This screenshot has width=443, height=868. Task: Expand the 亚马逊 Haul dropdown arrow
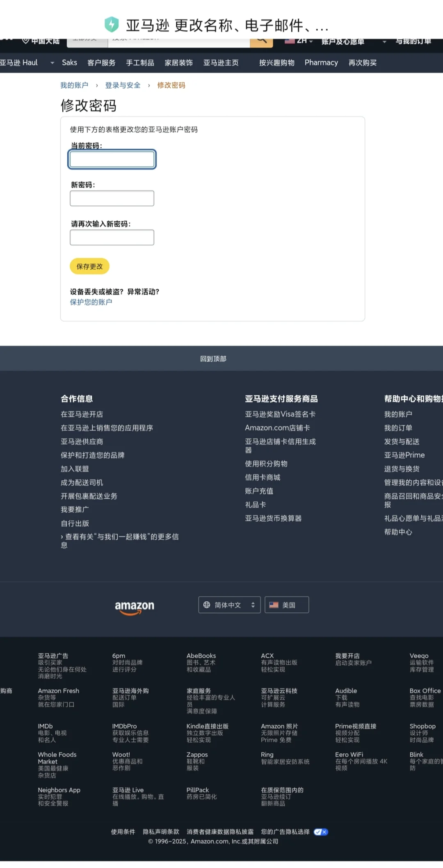52,63
